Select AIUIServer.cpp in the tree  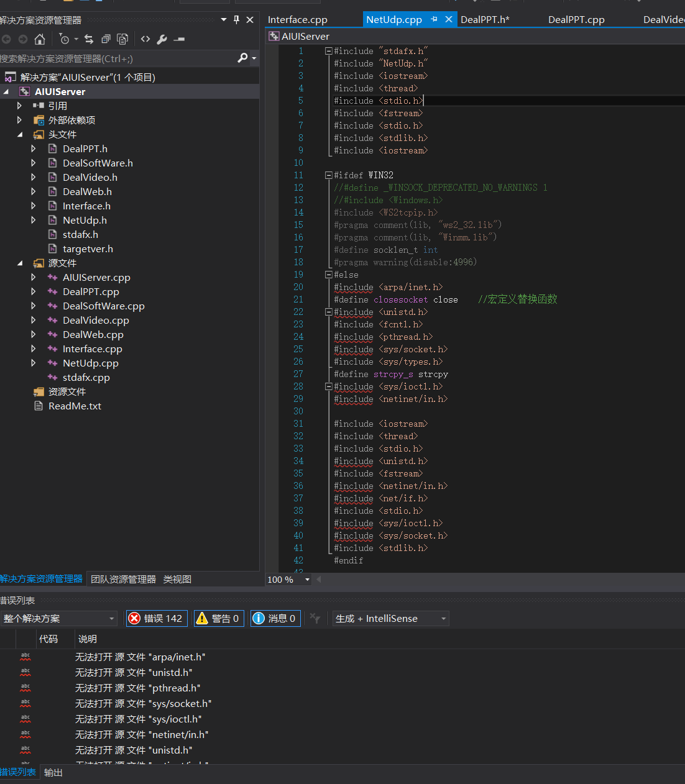96,277
